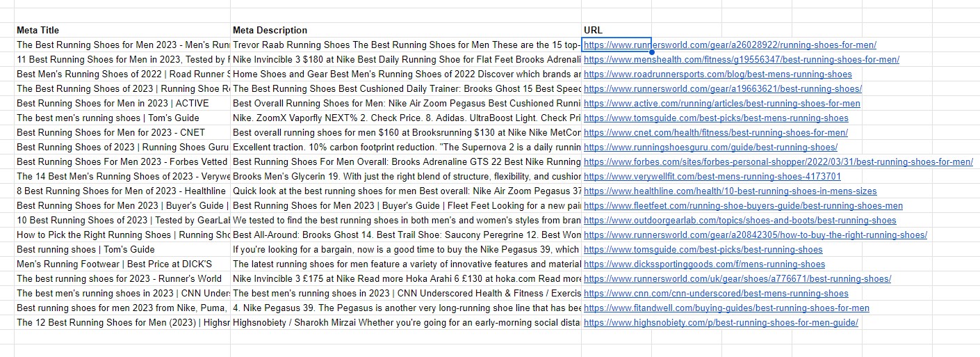The height and width of the screenshot is (357, 980).
Task: Select description cell starting 'Home Shoes and Gear'
Action: click(x=406, y=74)
